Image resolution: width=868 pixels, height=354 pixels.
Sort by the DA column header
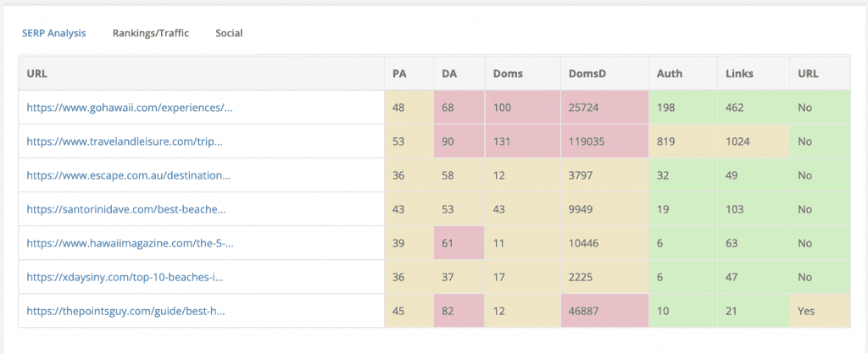(448, 73)
